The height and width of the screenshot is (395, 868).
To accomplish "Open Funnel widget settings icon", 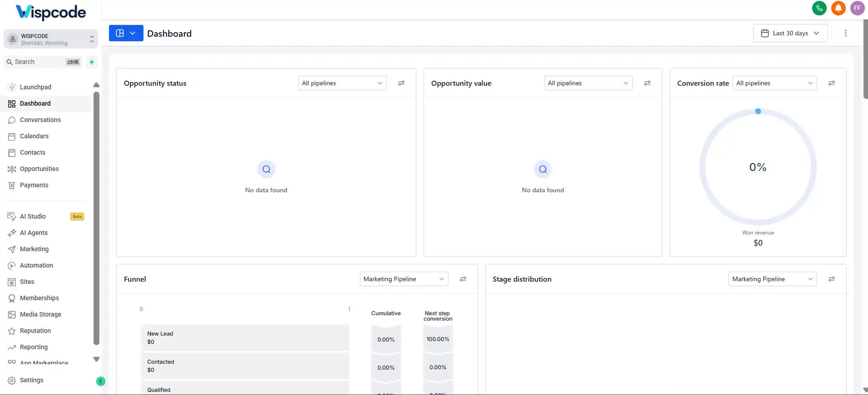I will click(x=463, y=279).
